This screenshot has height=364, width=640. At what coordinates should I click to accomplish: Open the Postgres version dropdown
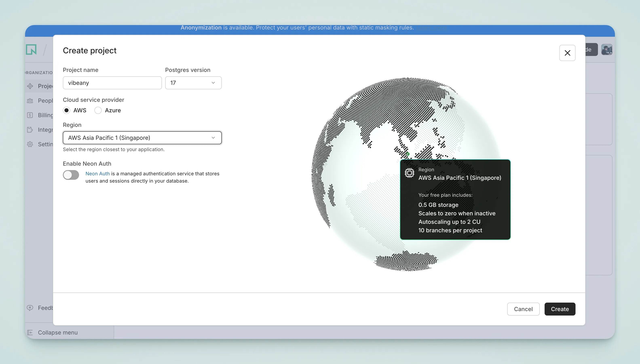(x=193, y=83)
